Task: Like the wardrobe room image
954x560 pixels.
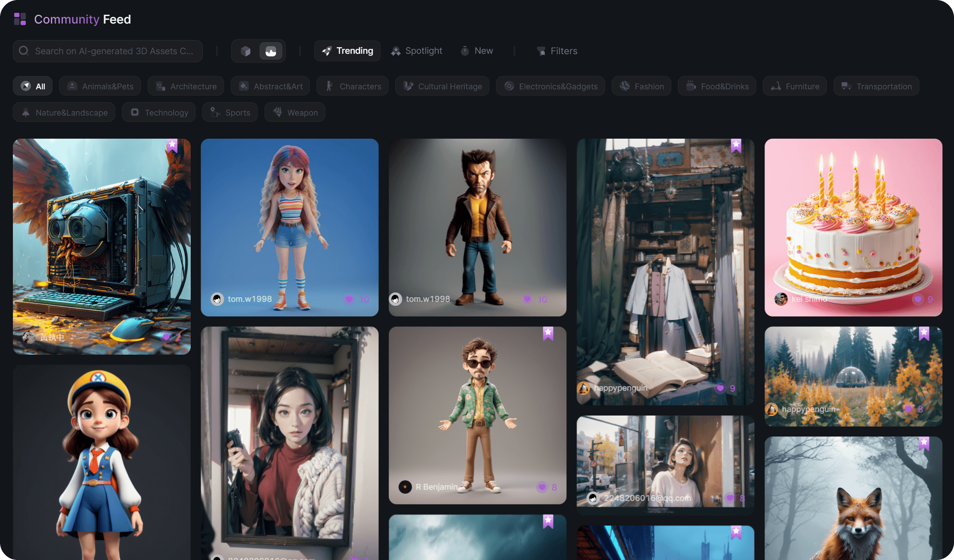Action: (x=720, y=388)
